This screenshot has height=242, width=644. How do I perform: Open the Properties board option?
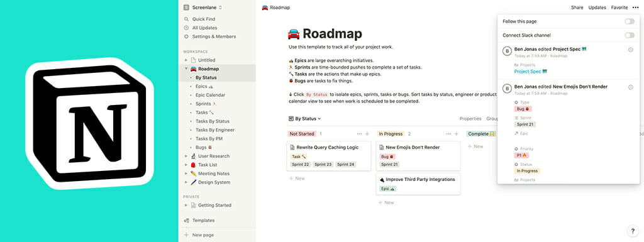(470, 119)
